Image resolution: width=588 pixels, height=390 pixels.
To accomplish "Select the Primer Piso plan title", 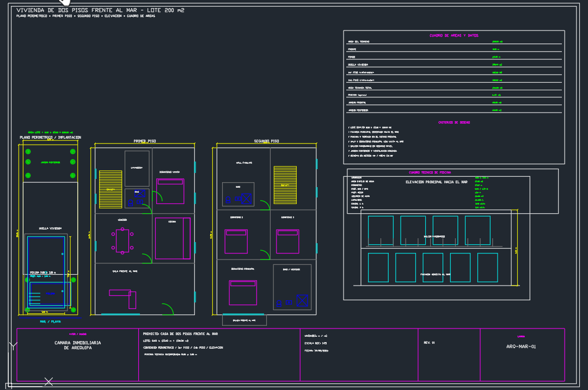I will pos(145,141).
